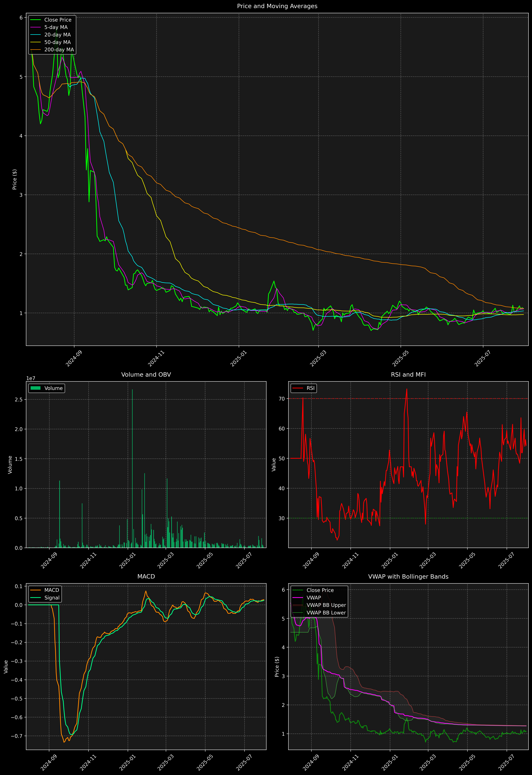Select the '20-day MA' legend entry
Screen dimensions: 532x775
coord(51,35)
